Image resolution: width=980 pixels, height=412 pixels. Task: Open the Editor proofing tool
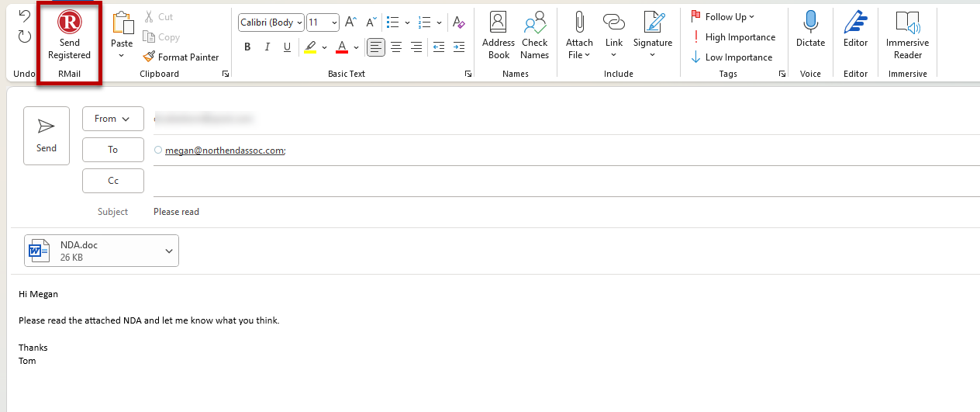tap(855, 31)
